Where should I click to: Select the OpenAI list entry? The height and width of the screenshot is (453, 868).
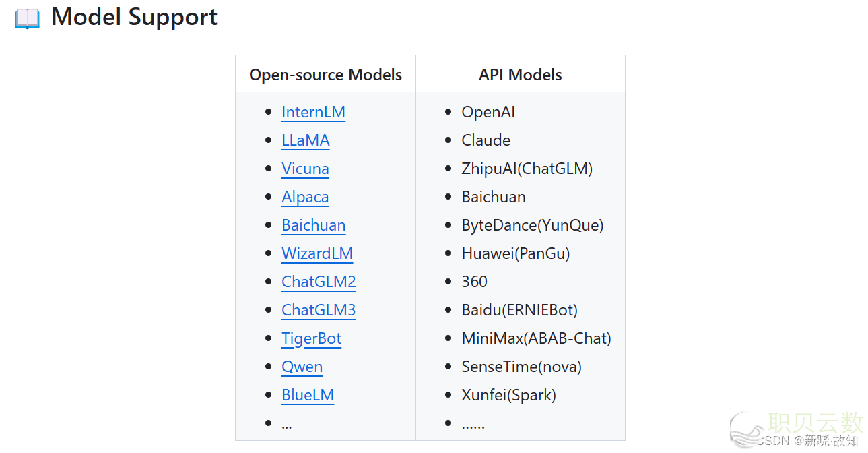click(x=488, y=112)
